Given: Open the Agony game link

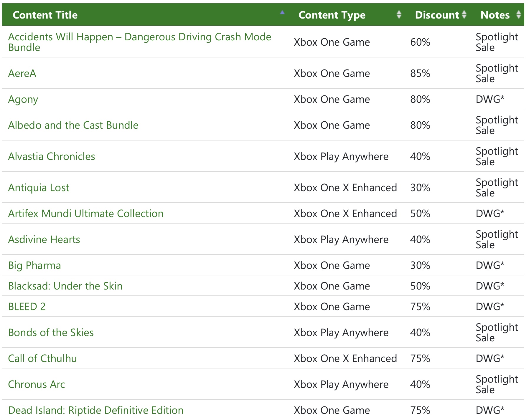Looking at the screenshot, I should tap(23, 100).
